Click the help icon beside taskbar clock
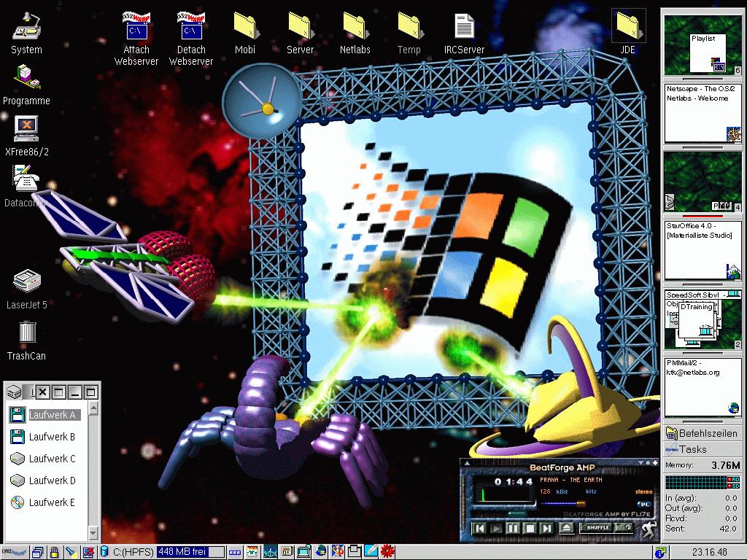The width and height of the screenshot is (747, 560). tap(659, 553)
